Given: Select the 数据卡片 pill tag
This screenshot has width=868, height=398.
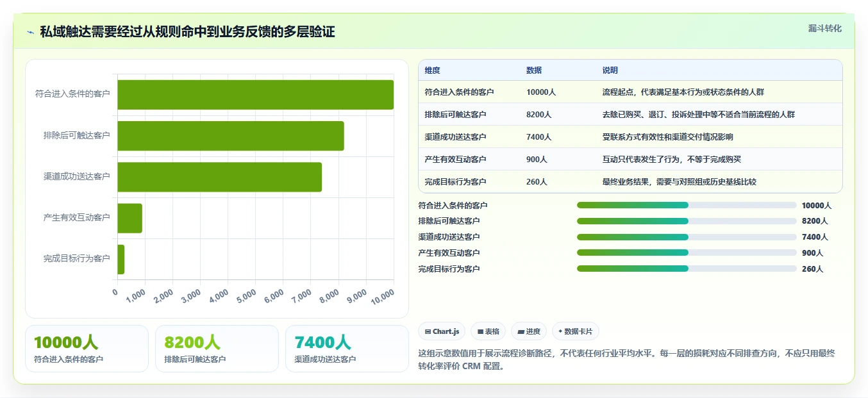Looking at the screenshot, I should point(575,331).
